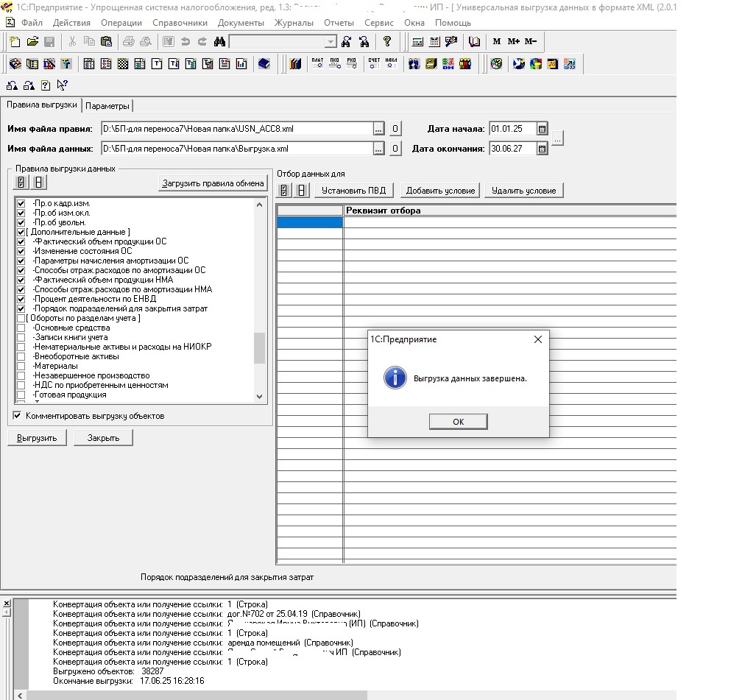Open the calendar toolbar icon
Screen dimensions: 742x700
pyautogui.click(x=434, y=42)
